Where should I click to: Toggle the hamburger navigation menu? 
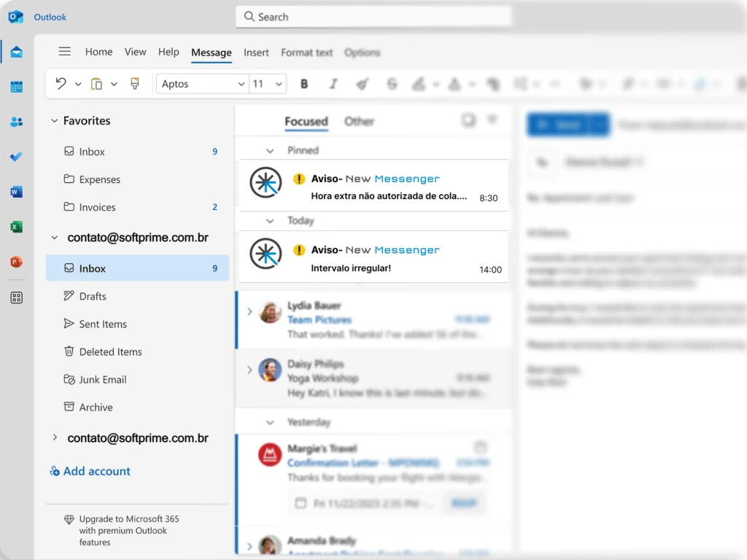[65, 52]
